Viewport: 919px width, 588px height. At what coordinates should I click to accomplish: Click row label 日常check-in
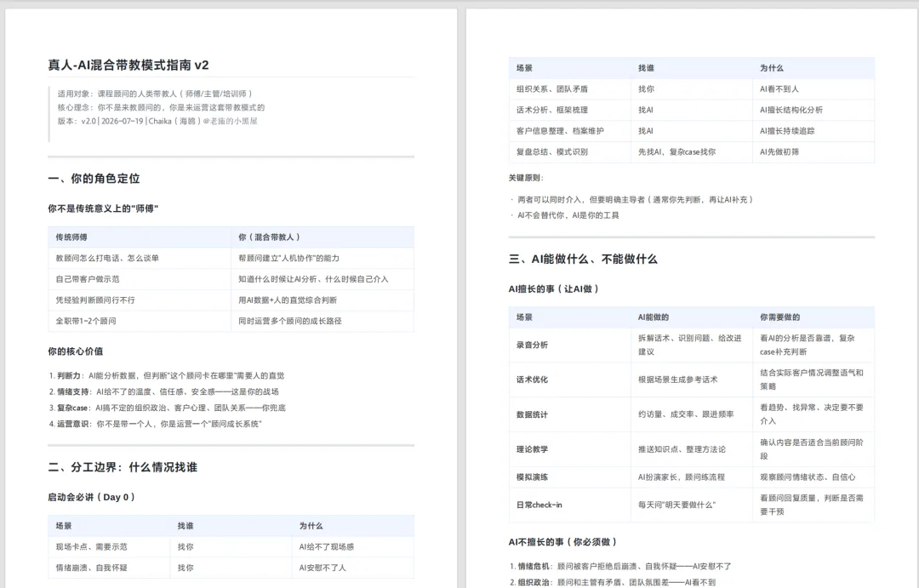tap(539, 505)
